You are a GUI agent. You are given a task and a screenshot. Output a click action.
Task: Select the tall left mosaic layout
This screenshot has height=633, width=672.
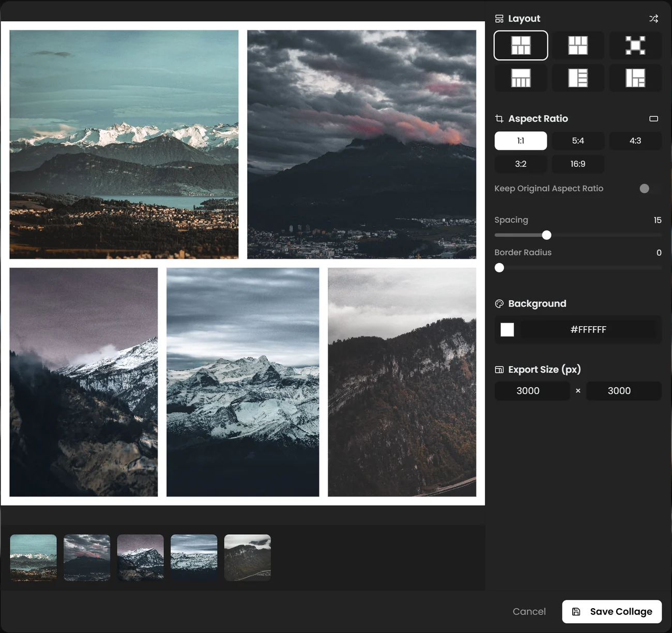635,78
